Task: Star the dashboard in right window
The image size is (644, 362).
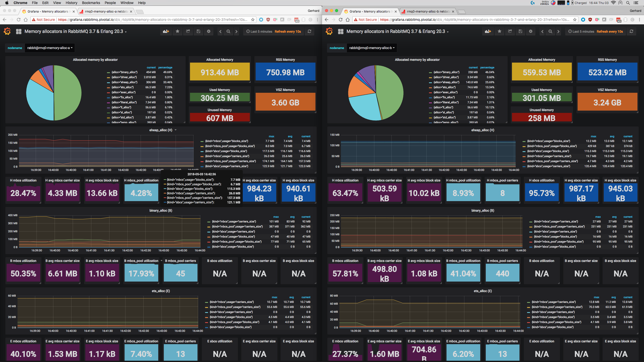Action: coord(500,31)
